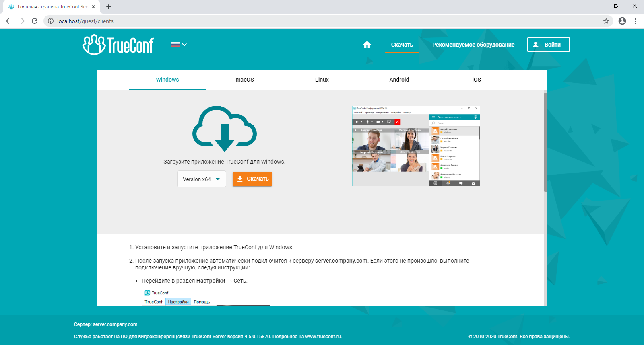This screenshot has height=345, width=644.
Task: Open the Chrome profile icon
Action: [622, 21]
